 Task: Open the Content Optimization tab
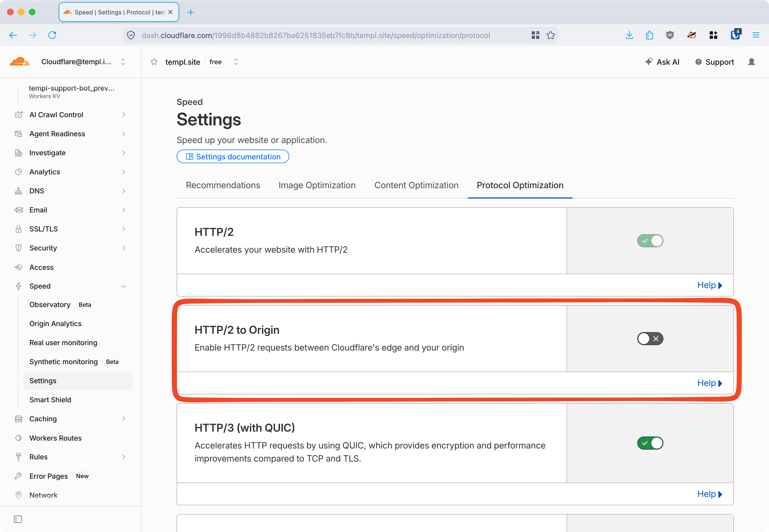click(416, 185)
